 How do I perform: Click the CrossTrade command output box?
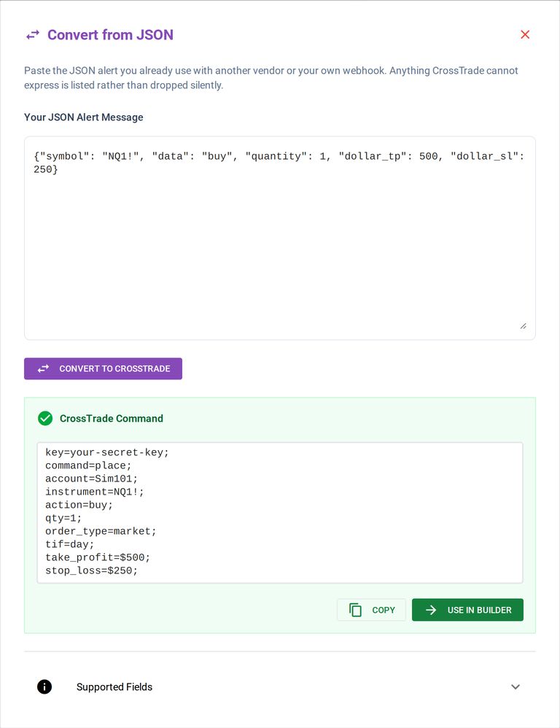pyautogui.click(x=280, y=513)
